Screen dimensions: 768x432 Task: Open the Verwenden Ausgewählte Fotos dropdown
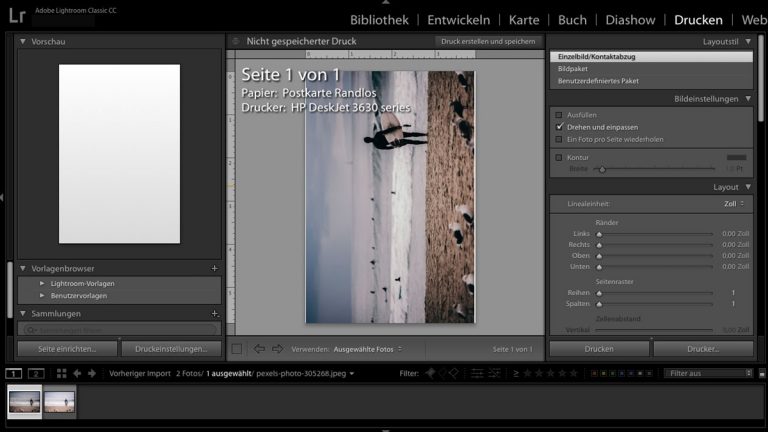click(x=368, y=349)
